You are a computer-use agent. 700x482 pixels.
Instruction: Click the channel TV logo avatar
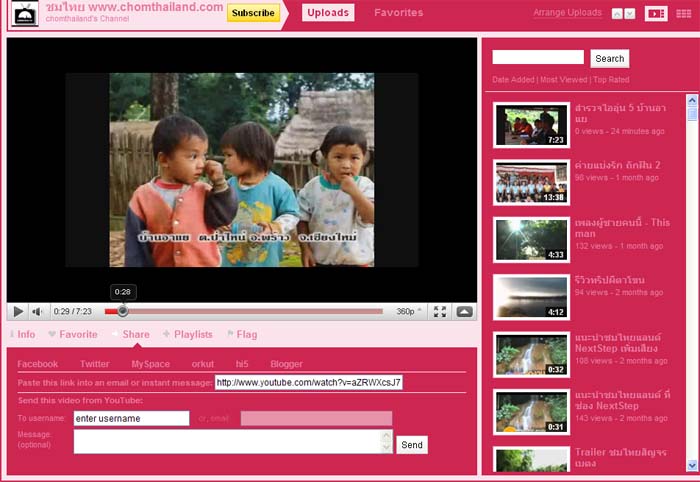point(25,14)
